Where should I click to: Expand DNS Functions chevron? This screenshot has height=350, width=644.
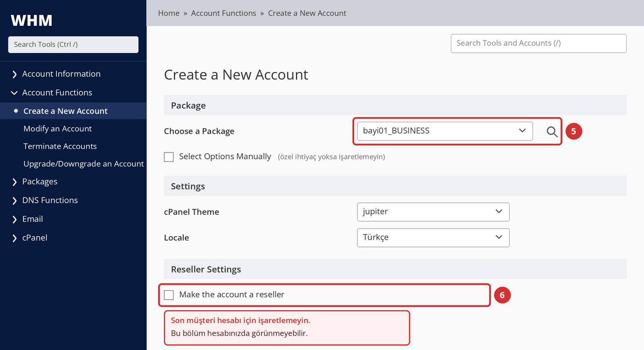pos(14,200)
